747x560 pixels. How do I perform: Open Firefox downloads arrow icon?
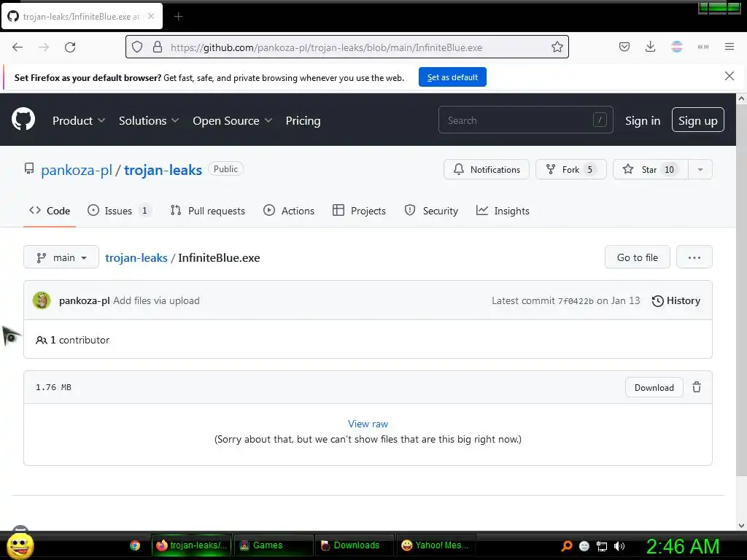click(650, 47)
